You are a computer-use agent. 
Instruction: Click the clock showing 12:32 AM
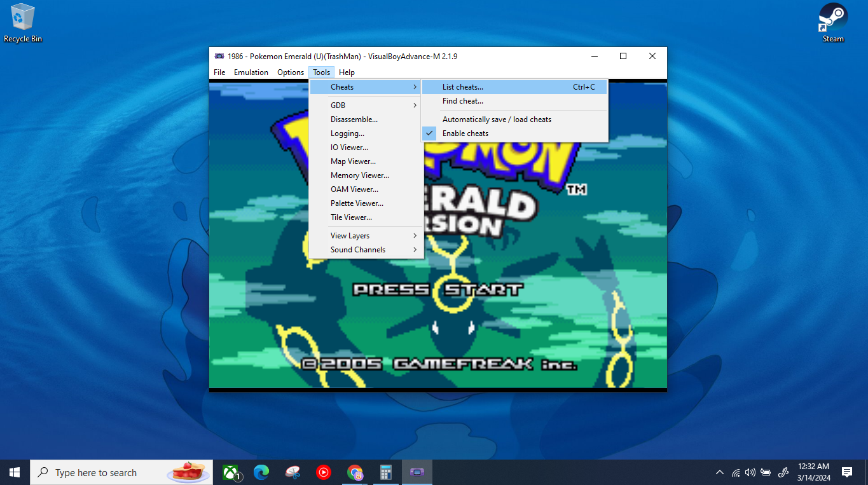coord(814,472)
